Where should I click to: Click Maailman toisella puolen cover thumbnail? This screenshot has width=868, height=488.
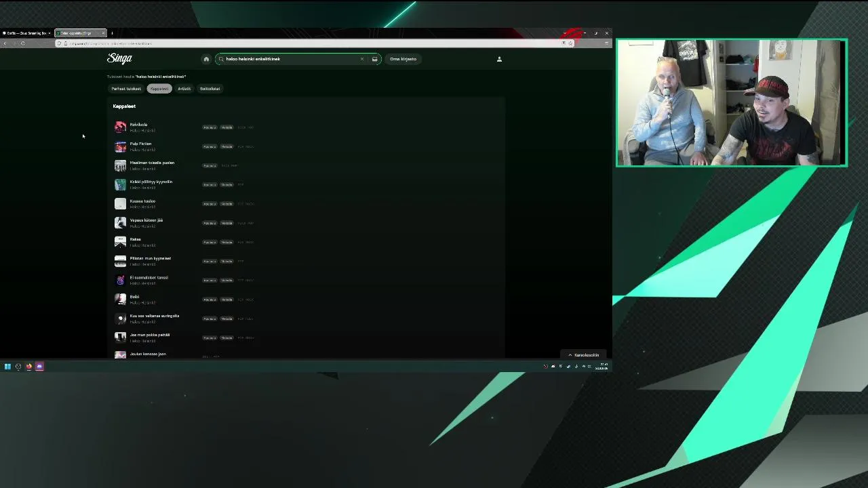[120, 165]
